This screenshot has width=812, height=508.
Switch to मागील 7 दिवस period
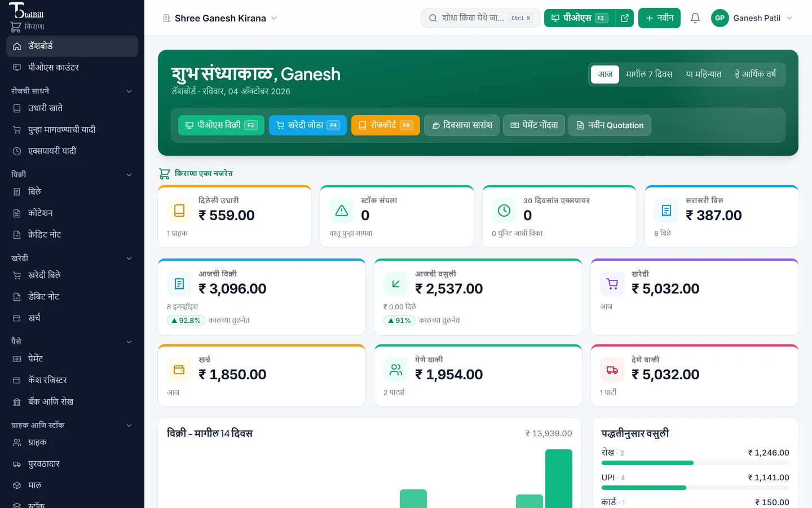649,75
